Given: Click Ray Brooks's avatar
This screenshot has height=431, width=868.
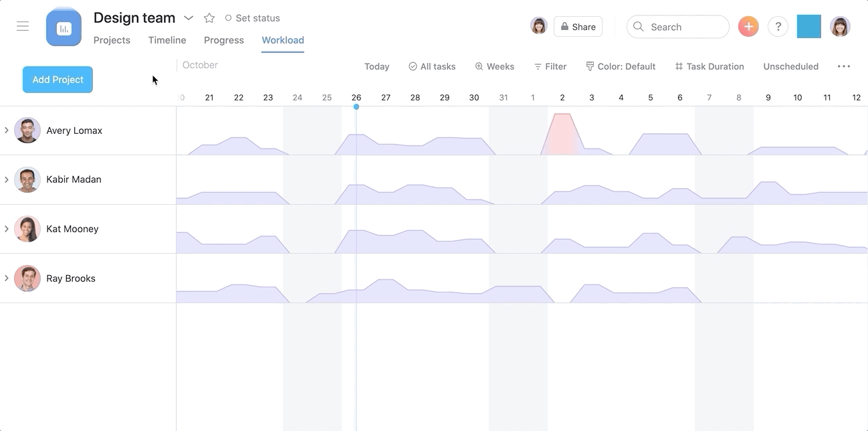Looking at the screenshot, I should (x=27, y=278).
